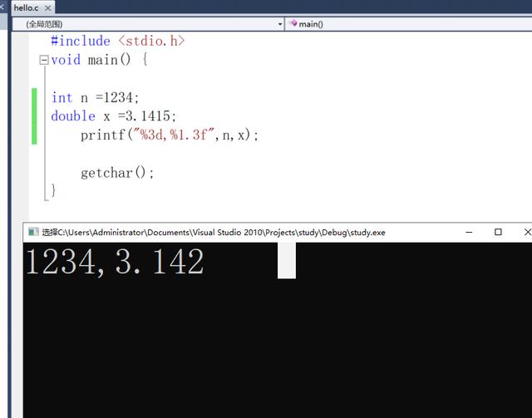Click the console window app icon
Screen dimensions: 532x418
point(33,232)
